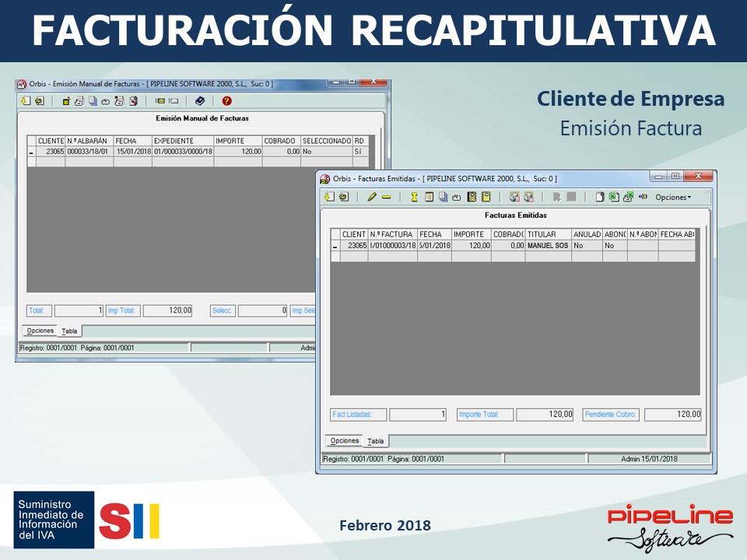Click the exit door icon in Facturas Emitidas toolbar
747x560 pixels.
[x=330, y=197]
